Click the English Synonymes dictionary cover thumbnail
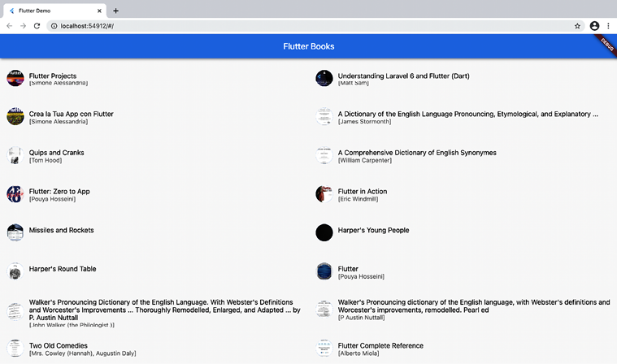The image size is (617, 364). pos(324,156)
